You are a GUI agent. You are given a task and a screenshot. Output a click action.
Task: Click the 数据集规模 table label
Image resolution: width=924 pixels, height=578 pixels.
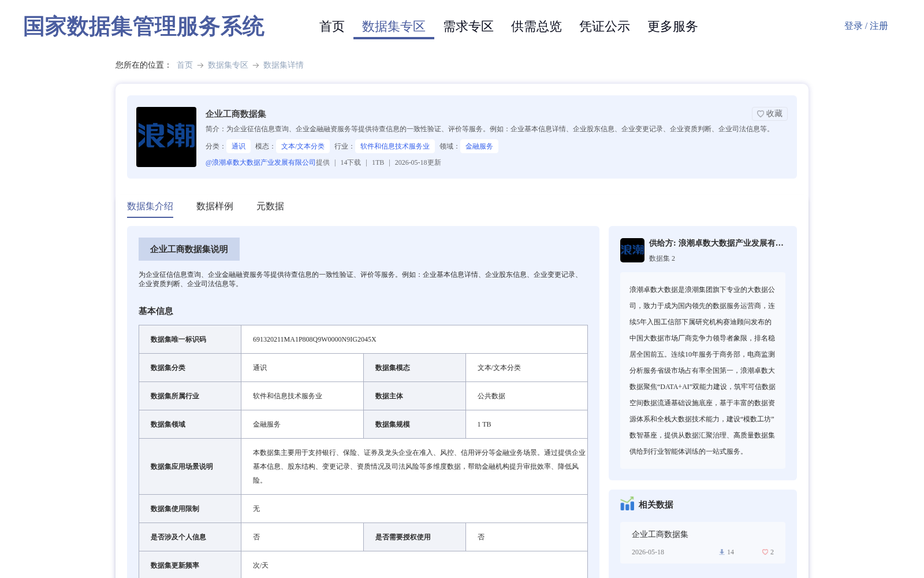[x=393, y=424]
